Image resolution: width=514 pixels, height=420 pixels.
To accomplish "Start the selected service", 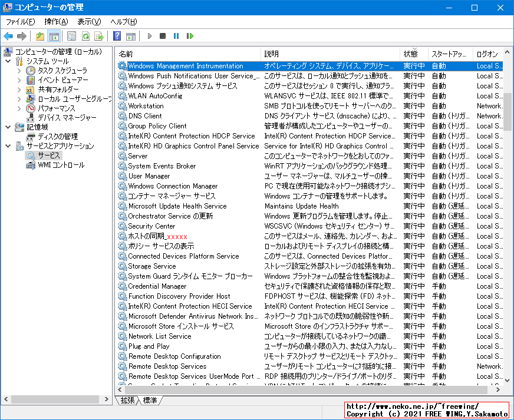I will tap(149, 36).
